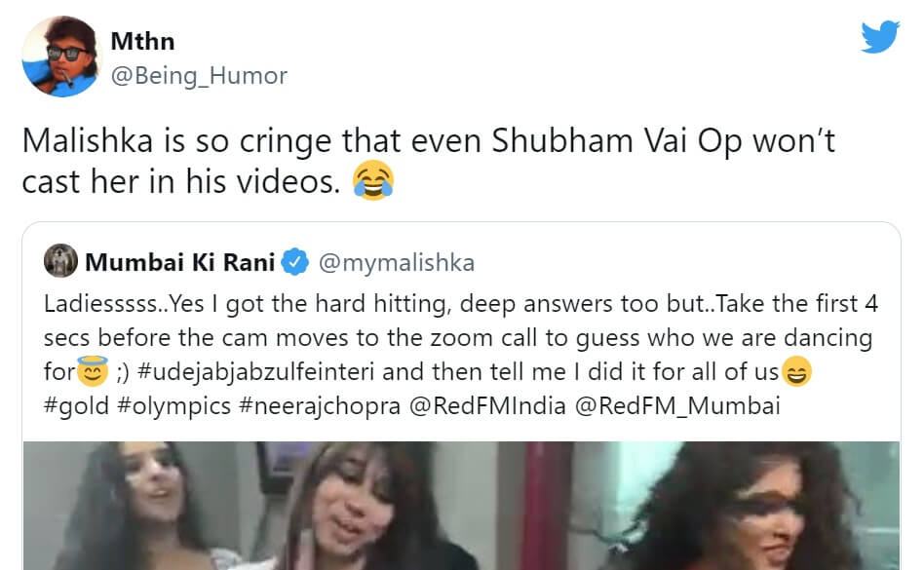Play the quoted tweet's video thumbnail
Screen dimensions: 924x570
tap(461, 505)
